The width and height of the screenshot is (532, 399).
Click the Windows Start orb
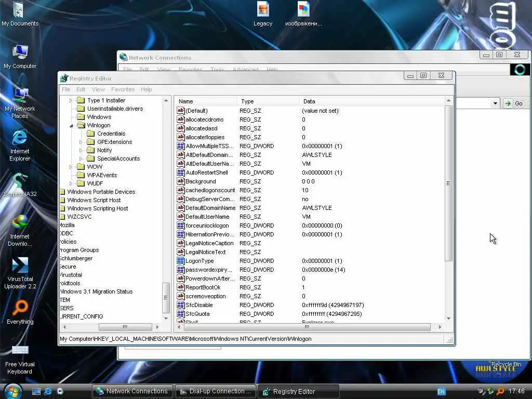[13, 392]
